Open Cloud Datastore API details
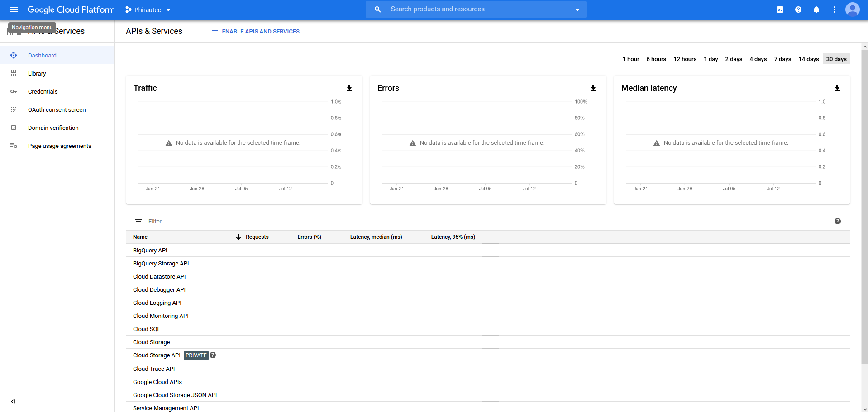868x412 pixels. [x=159, y=276]
